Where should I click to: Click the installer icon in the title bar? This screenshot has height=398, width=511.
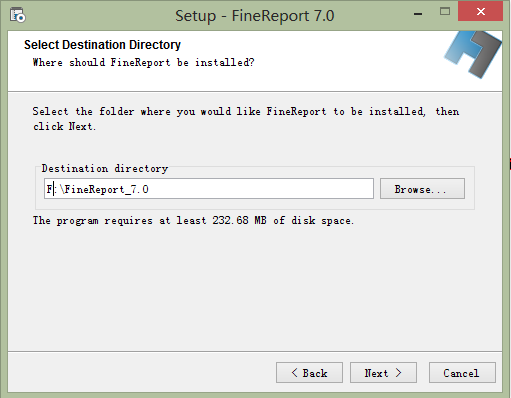point(18,15)
